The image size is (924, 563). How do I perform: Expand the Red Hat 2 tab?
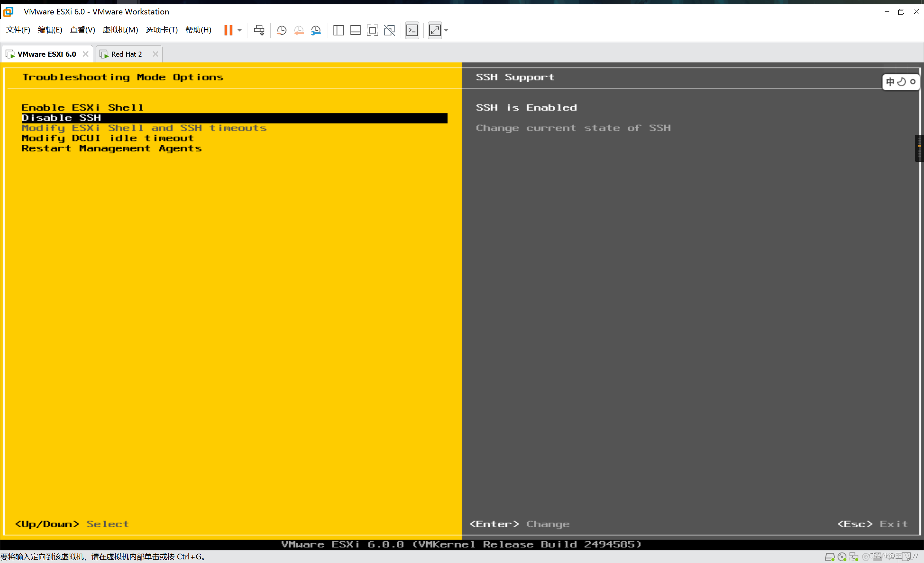tap(126, 53)
